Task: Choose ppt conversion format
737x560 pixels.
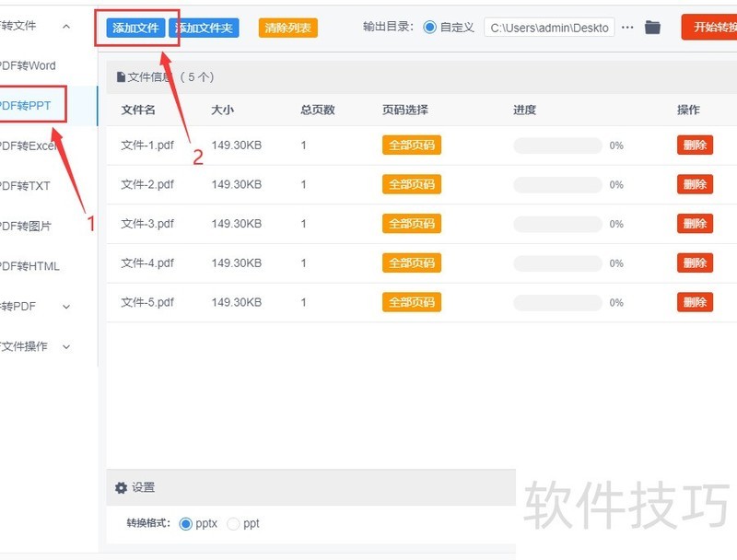Action: (233, 523)
